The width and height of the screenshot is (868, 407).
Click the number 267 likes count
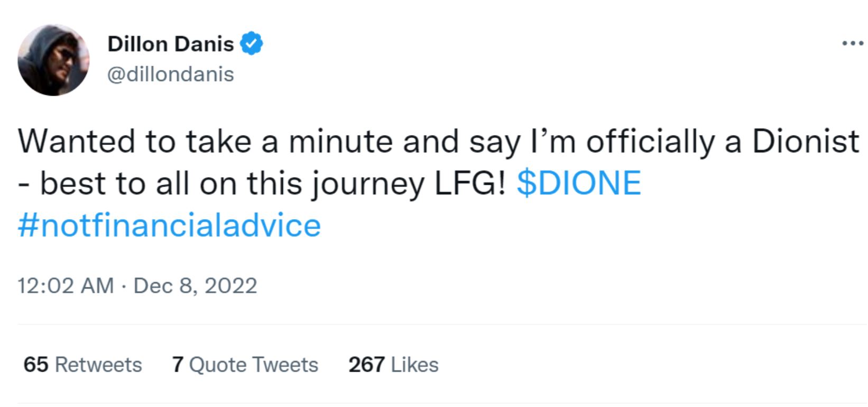pyautogui.click(x=366, y=365)
